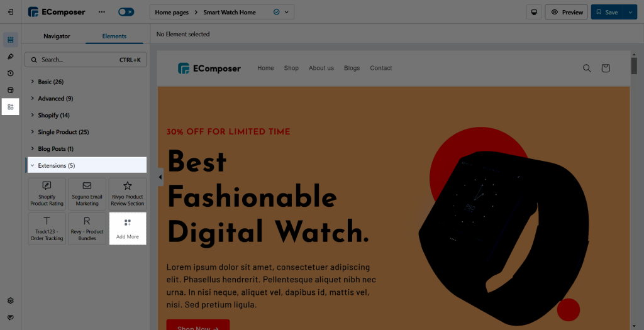Screen dimensions: 644x330
Task: Switch to the Navigator tab
Action: (x=57, y=36)
